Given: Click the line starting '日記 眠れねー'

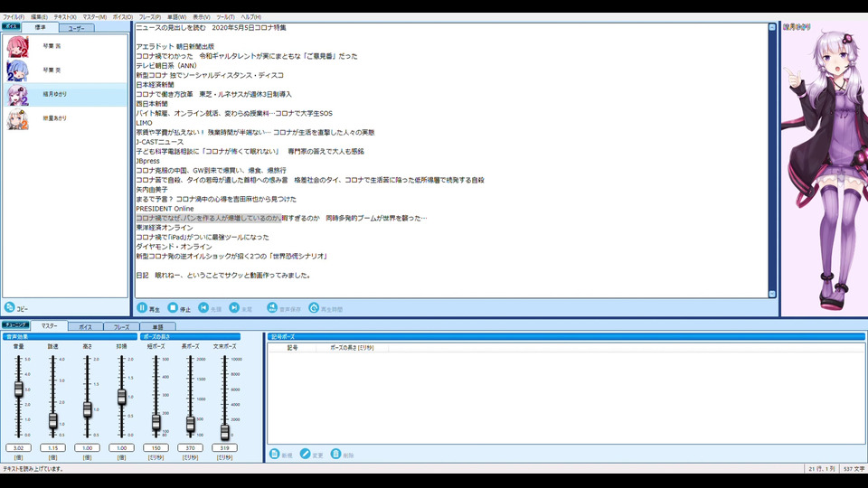Looking at the screenshot, I should (x=223, y=276).
